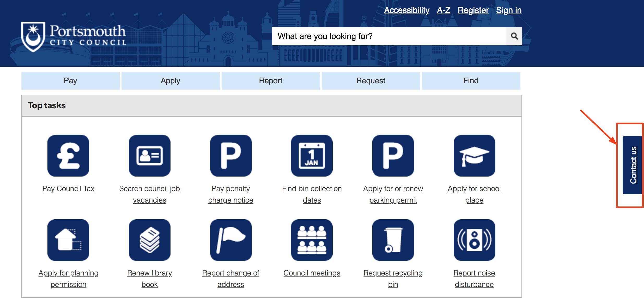This screenshot has height=301, width=644.
Task: Select the Find tab
Action: click(x=471, y=81)
